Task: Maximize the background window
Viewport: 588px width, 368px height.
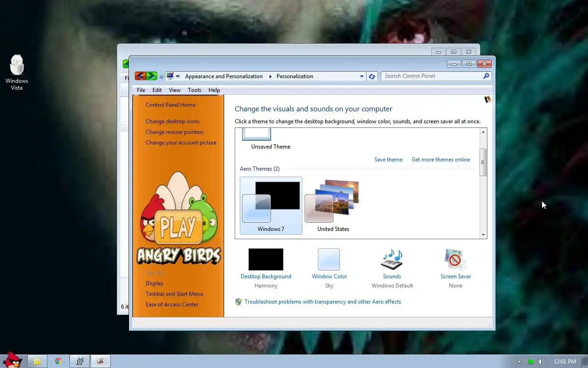Action: [453, 52]
